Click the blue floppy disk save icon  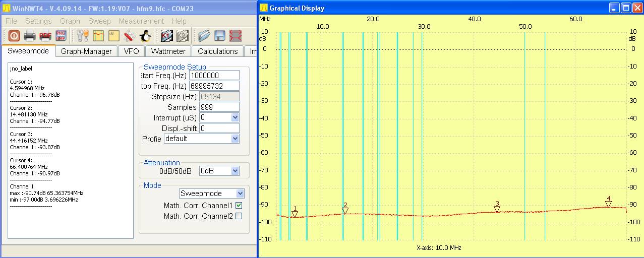220,36
